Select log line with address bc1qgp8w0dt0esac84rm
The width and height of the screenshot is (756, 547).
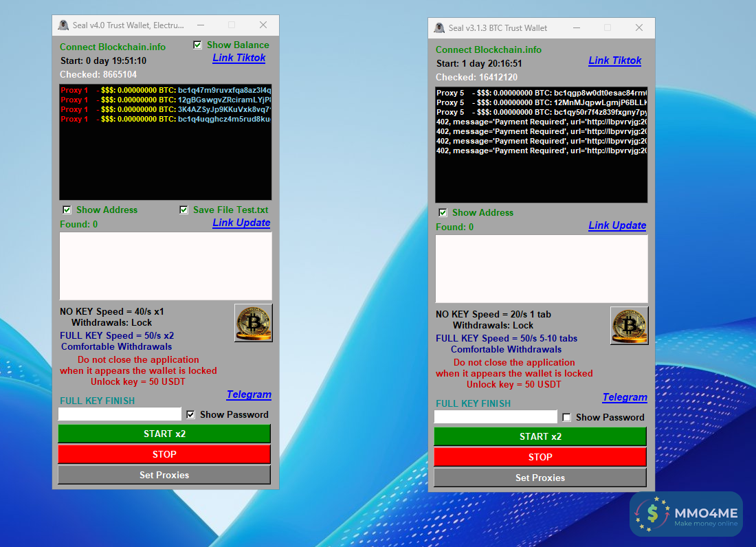click(542, 93)
